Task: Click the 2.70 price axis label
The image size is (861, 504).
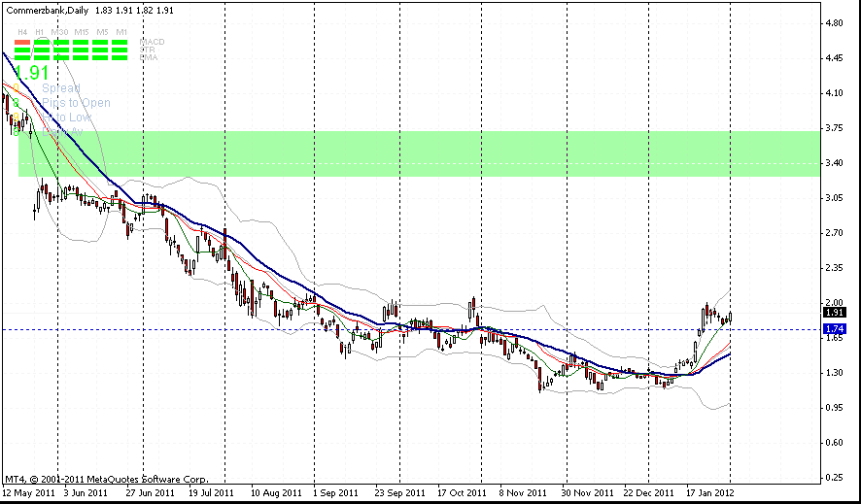Action: coord(834,233)
